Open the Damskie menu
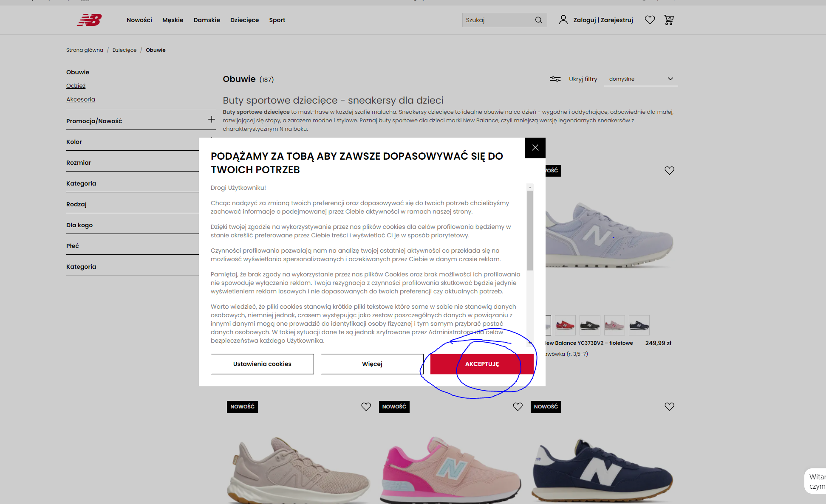826x504 pixels. click(207, 20)
